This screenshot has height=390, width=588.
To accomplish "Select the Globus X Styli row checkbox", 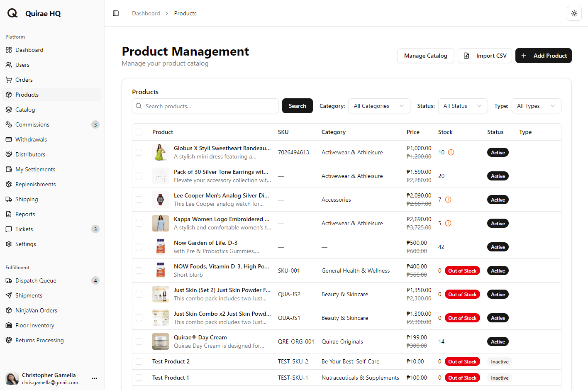I will tap(139, 152).
